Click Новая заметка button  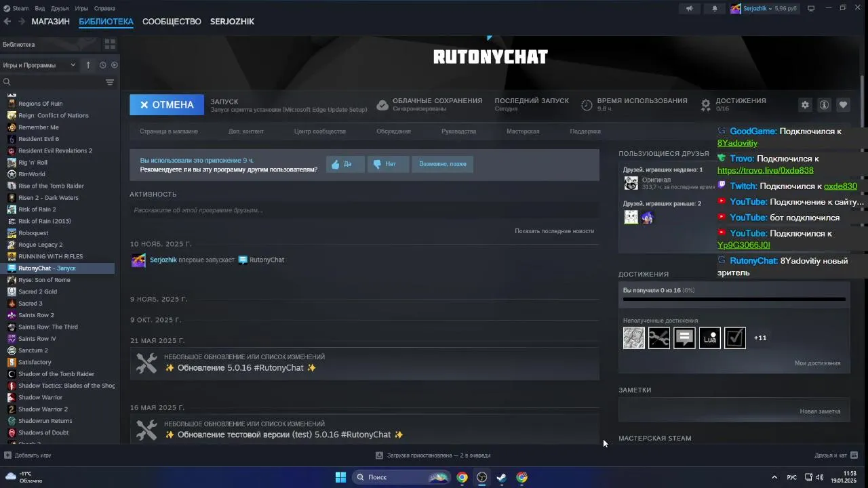[x=820, y=411]
